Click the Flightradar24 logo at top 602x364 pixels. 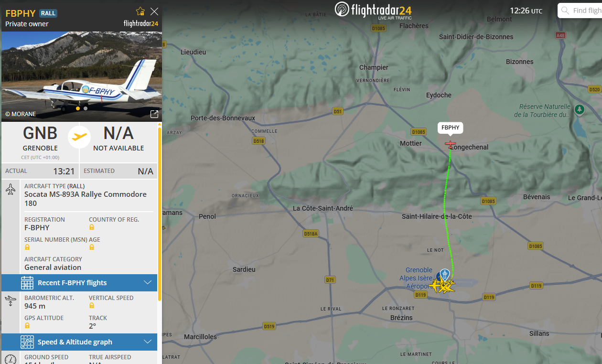tap(373, 10)
